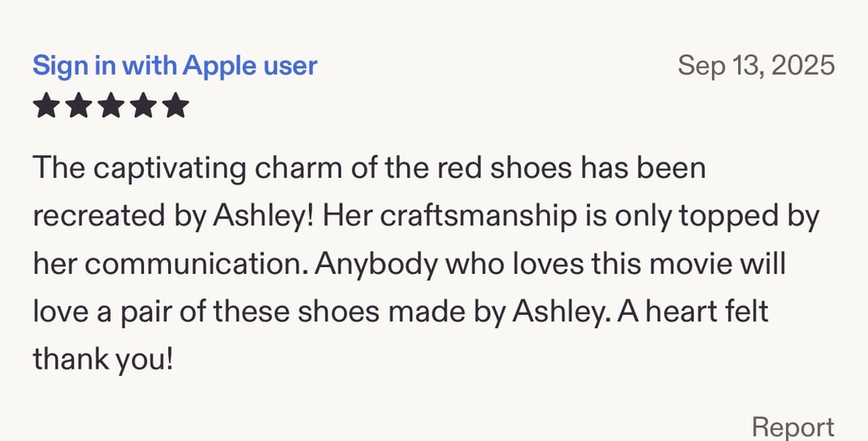Click the line starting "love a pair"

click(400, 312)
